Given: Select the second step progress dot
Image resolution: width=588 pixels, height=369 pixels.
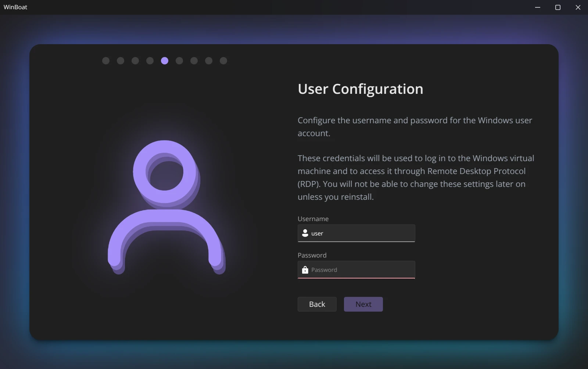Looking at the screenshot, I should tap(121, 61).
